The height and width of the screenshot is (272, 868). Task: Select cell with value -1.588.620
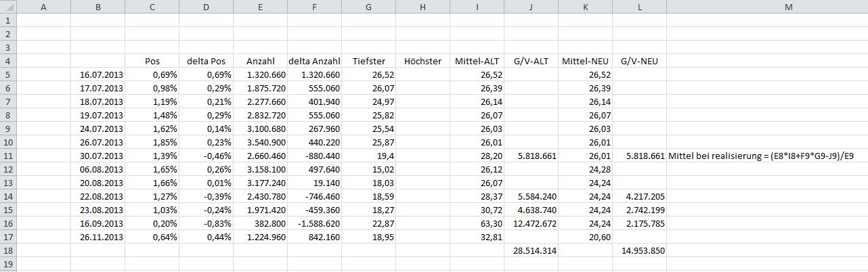pyautogui.click(x=314, y=223)
